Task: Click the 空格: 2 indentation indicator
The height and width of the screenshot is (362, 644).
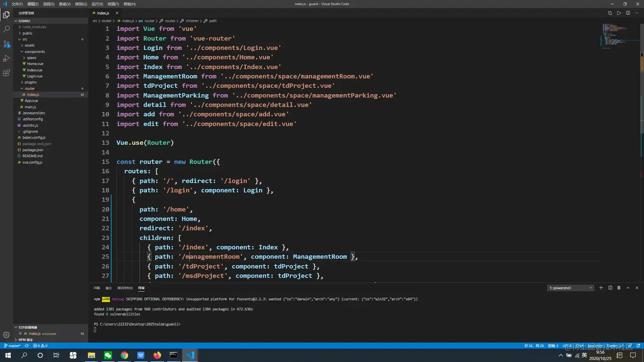Action: (553, 346)
